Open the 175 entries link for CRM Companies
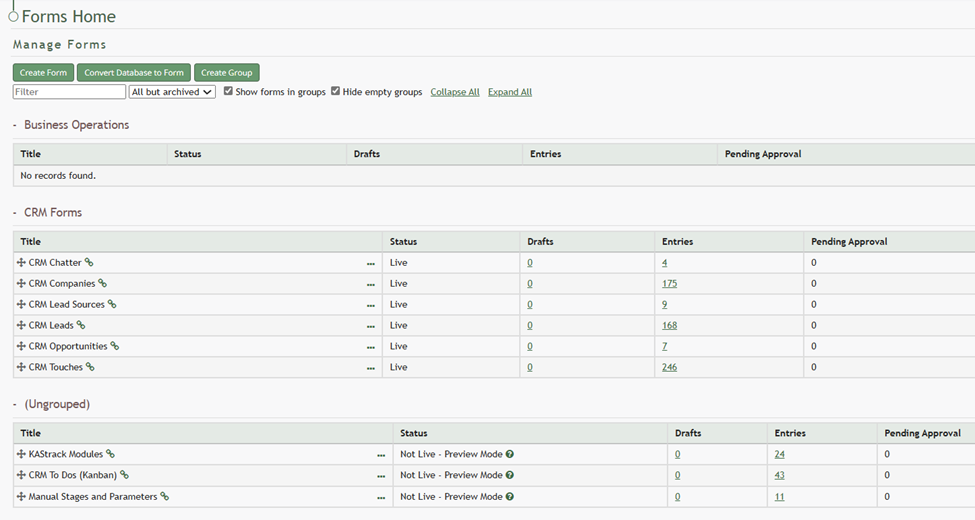This screenshot has height=520, width=975. [x=669, y=284]
